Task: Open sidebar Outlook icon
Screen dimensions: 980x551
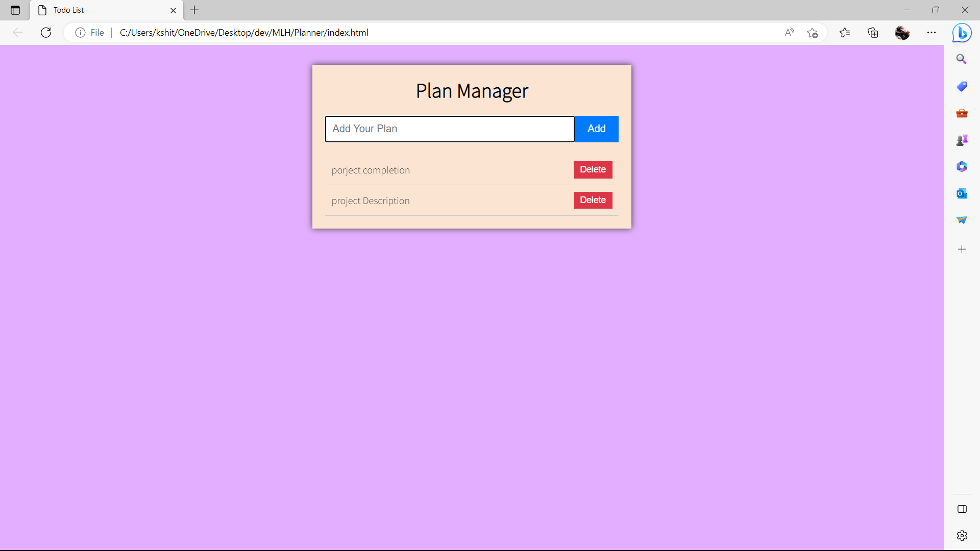Action: [x=962, y=193]
